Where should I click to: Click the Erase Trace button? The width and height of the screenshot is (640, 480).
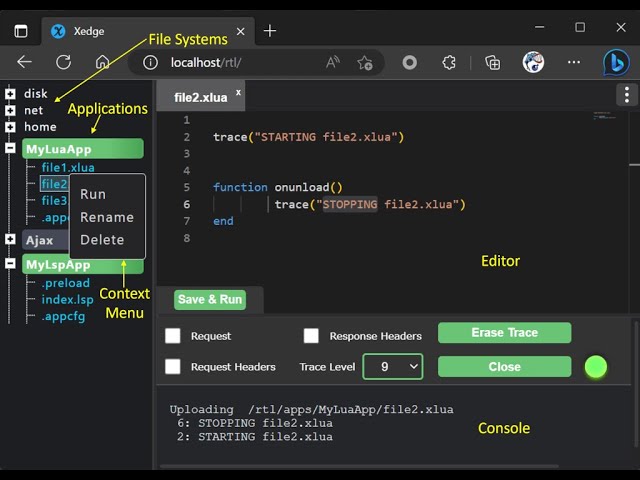point(504,333)
